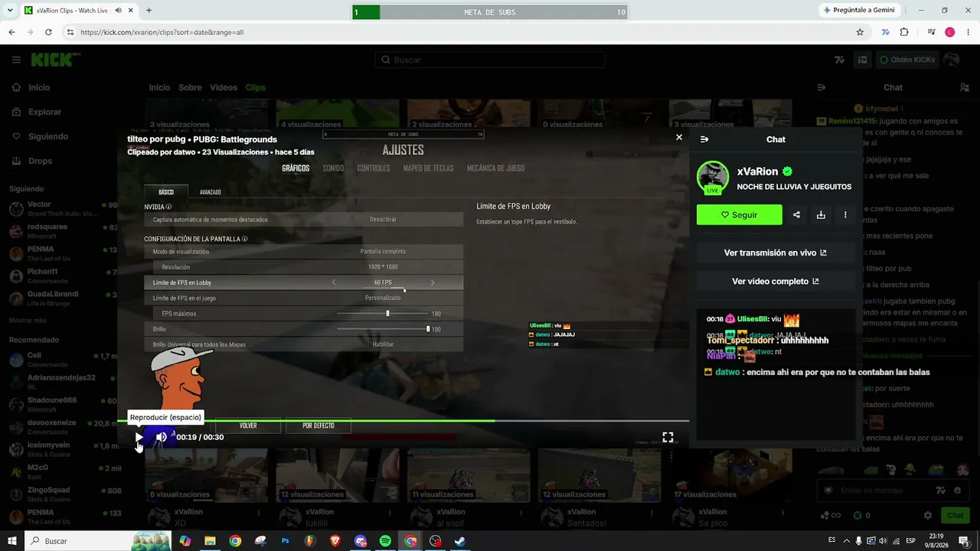Viewport: 980px width, 551px height.
Task: Switch to the channel's Videos tab
Action: click(224, 87)
